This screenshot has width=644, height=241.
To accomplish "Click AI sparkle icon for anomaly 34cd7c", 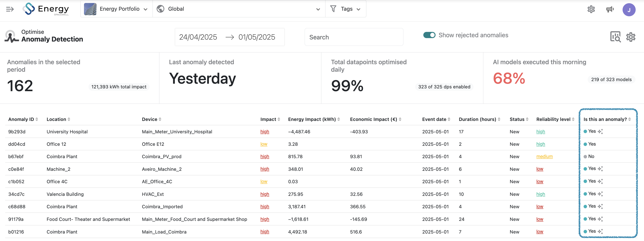I will (600, 194).
